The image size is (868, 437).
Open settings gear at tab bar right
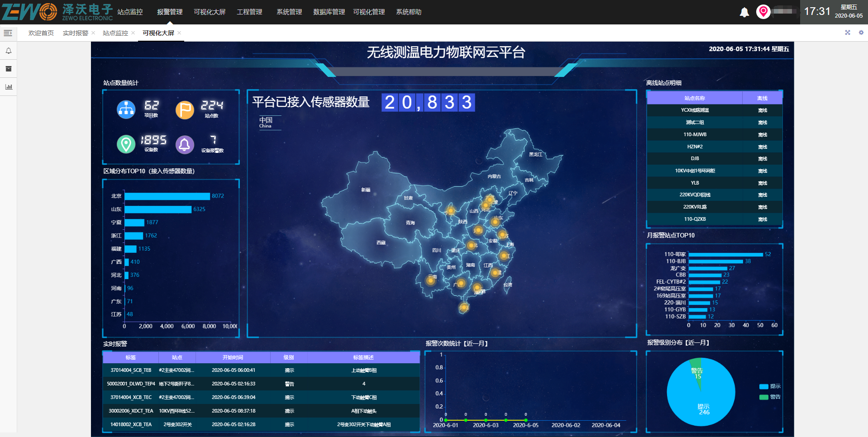click(x=861, y=33)
